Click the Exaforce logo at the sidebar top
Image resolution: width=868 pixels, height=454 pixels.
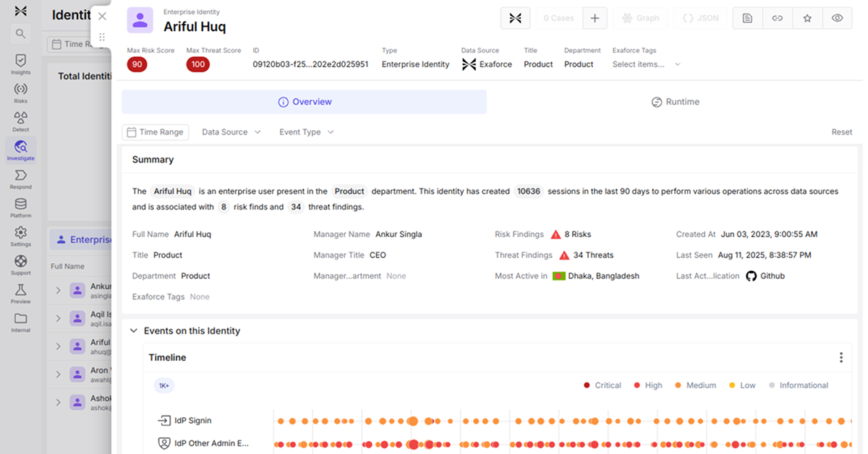click(x=20, y=11)
